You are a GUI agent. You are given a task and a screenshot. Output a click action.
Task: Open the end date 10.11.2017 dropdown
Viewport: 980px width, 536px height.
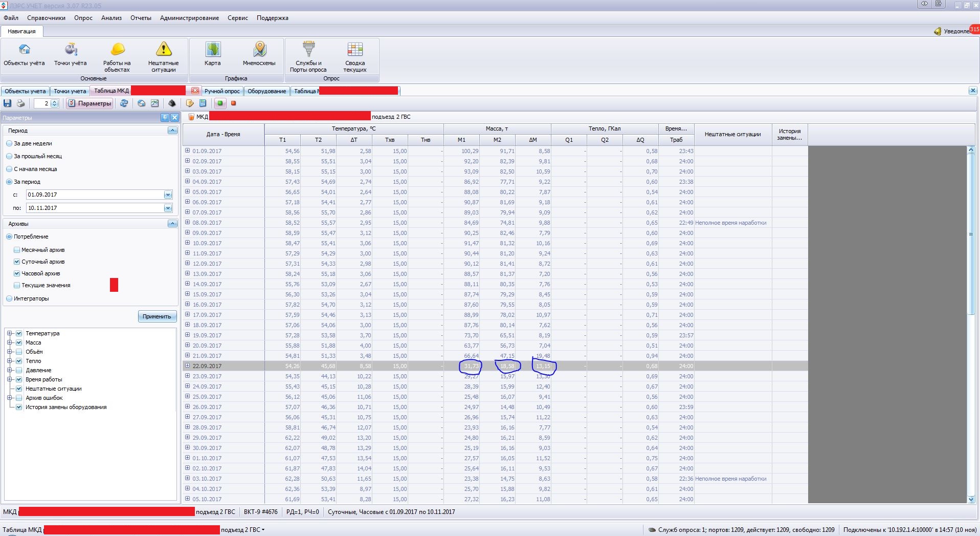tap(168, 208)
